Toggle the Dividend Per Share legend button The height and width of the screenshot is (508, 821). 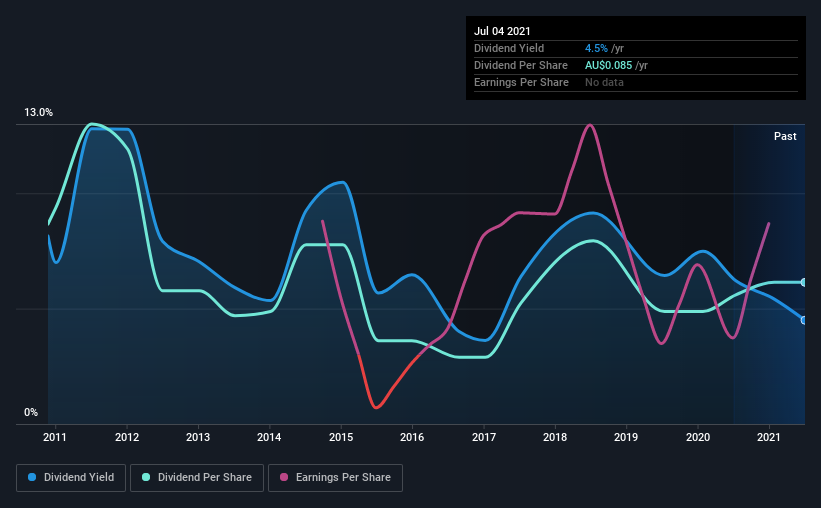click(x=197, y=478)
